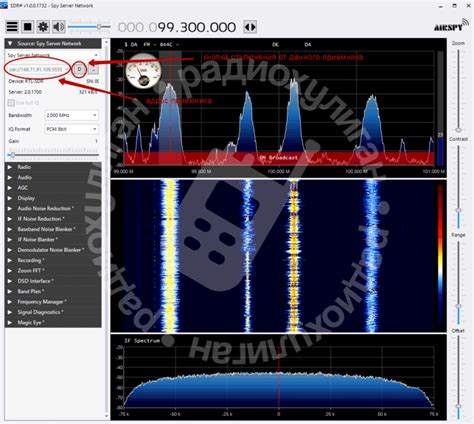
Task: Click the Offset vertical slider
Action: [459, 377]
